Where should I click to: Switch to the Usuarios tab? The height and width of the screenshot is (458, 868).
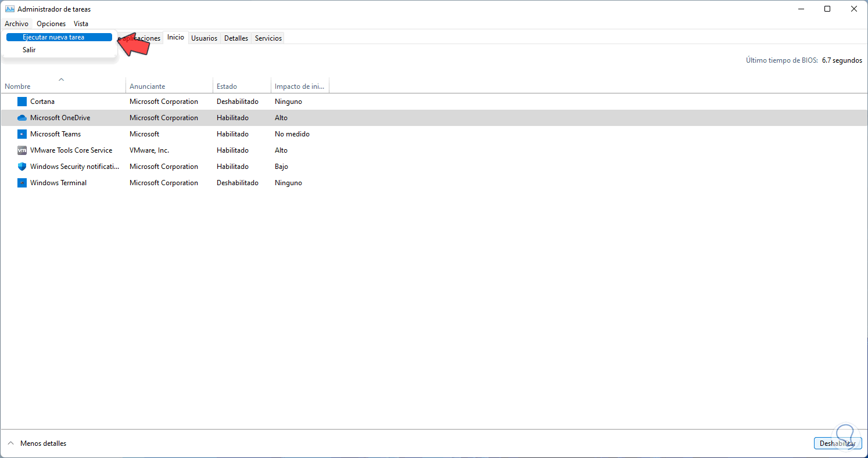204,38
